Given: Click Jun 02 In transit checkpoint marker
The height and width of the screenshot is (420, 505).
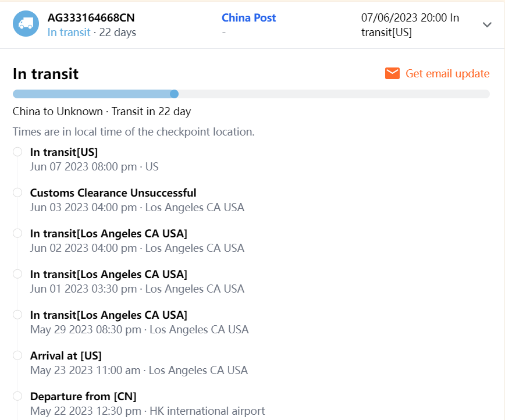Looking at the screenshot, I should point(17,233).
